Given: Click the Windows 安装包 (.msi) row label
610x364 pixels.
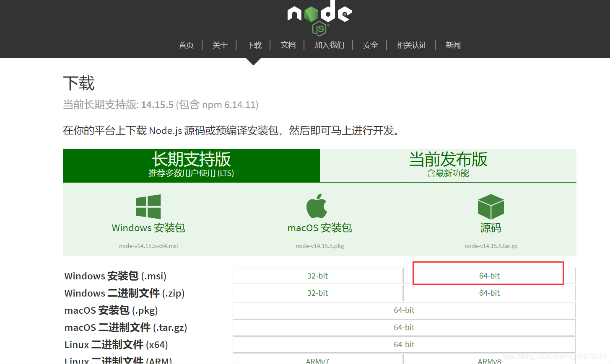Looking at the screenshot, I should tap(115, 276).
